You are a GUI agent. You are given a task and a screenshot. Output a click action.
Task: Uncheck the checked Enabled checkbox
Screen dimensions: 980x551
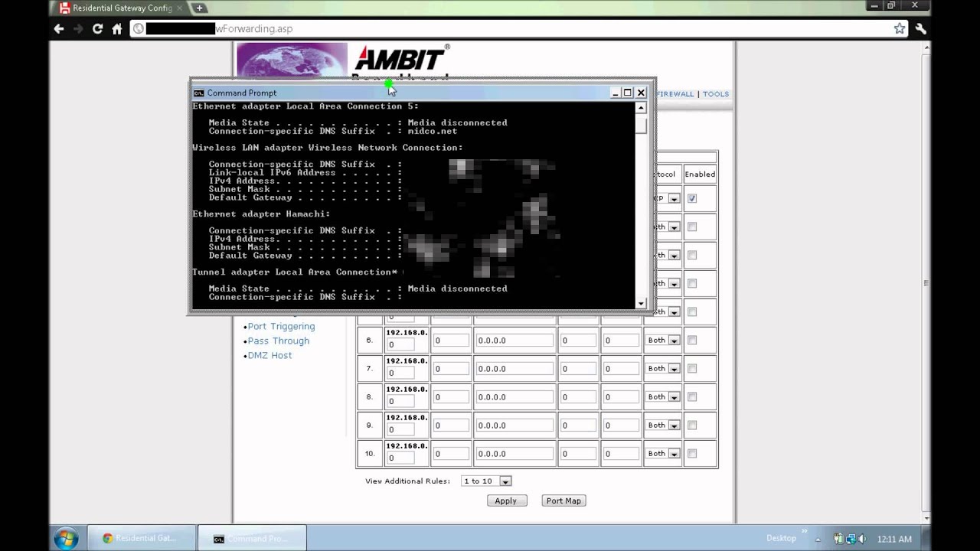(692, 198)
